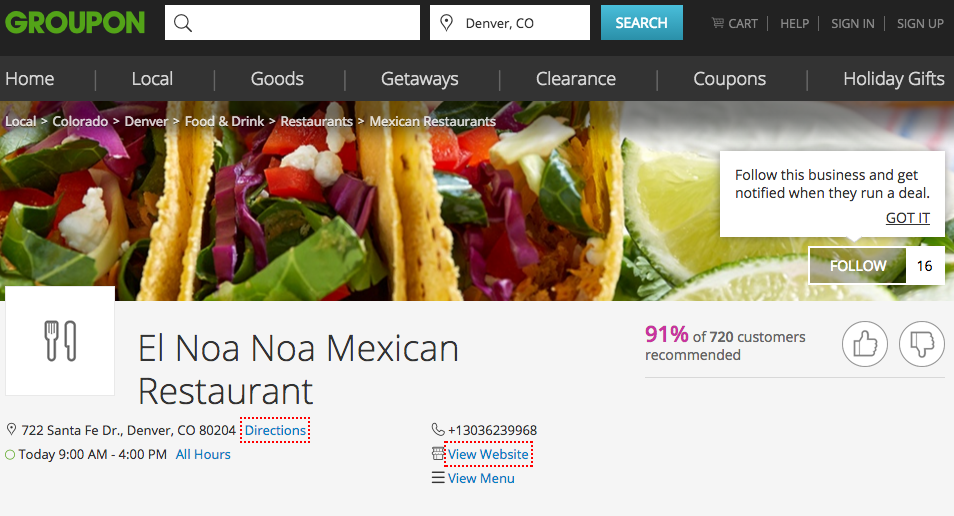Click SIGN UP
Image resolution: width=954 pixels, height=516 pixels.
tap(920, 24)
